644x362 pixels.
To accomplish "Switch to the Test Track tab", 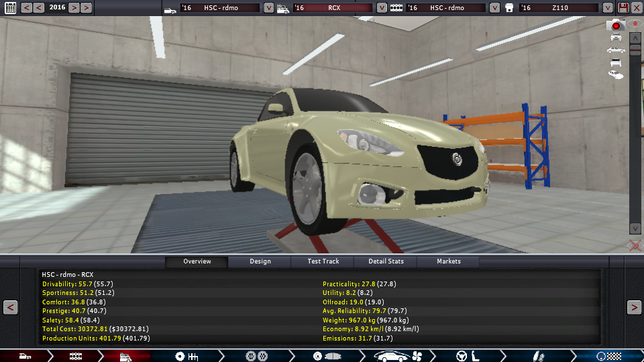I will coord(323,261).
